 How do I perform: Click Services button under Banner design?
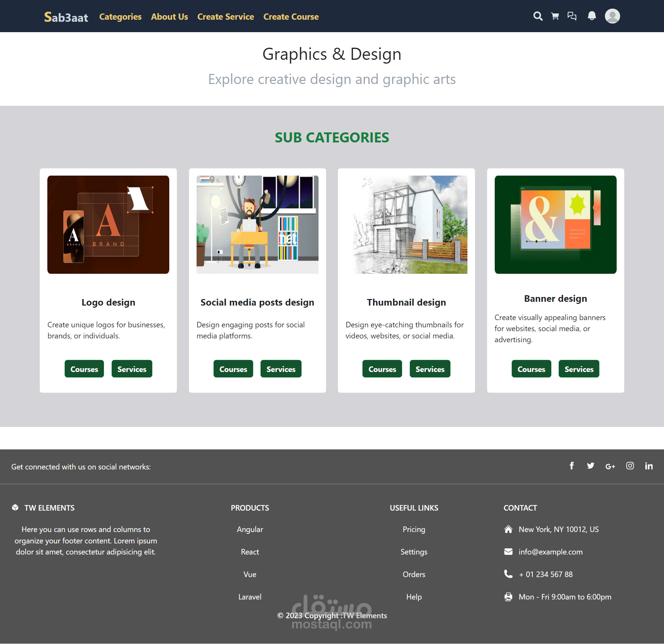[579, 369]
